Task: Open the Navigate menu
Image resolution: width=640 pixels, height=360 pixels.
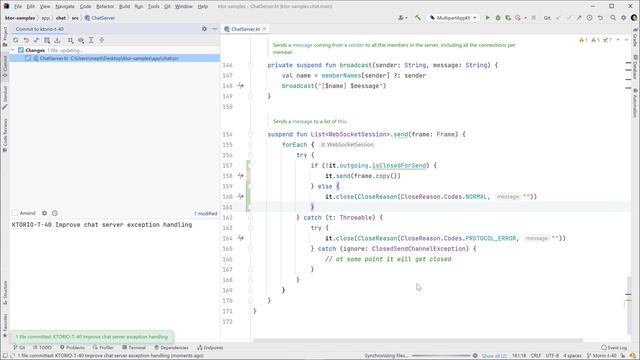Action: click(65, 7)
